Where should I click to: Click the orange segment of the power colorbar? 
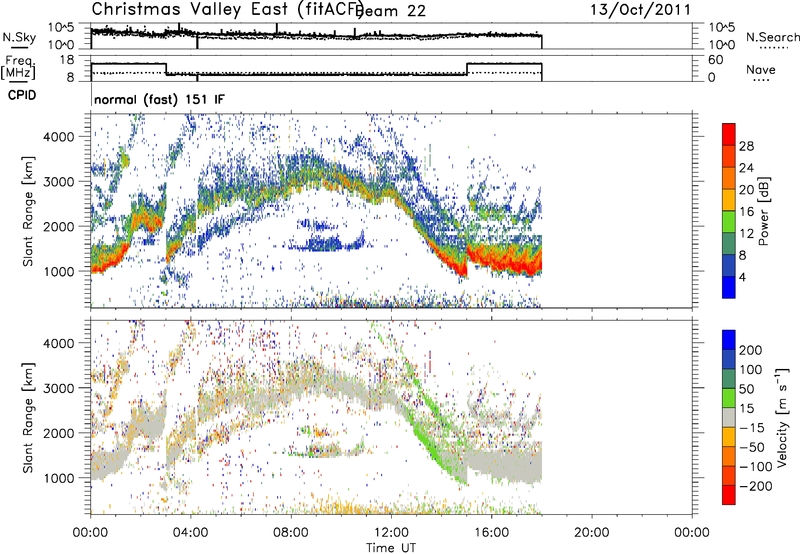click(x=729, y=178)
